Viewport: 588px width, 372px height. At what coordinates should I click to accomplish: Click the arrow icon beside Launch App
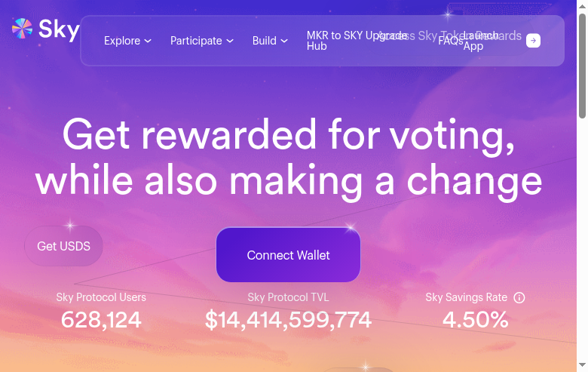coord(533,41)
